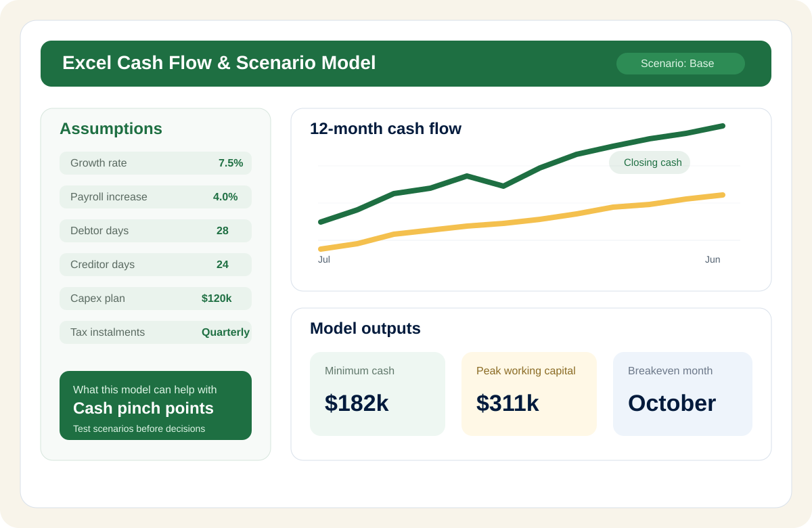Click the October breakeven value

tap(672, 403)
